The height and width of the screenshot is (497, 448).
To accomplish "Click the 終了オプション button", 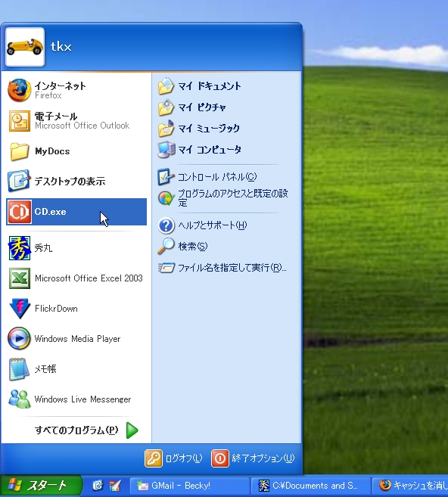I will pos(253,458).
